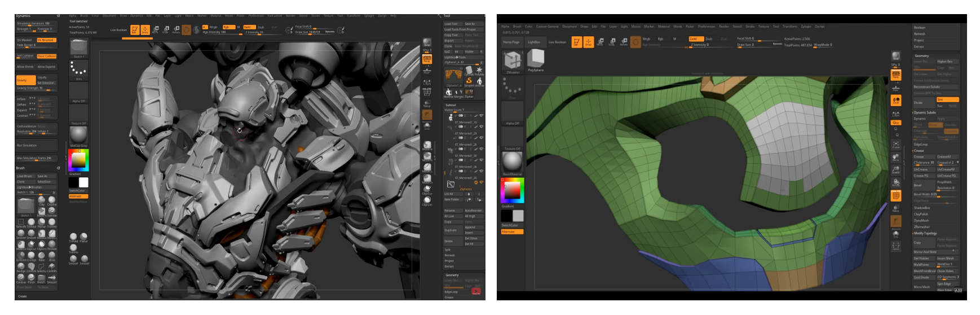Select the PolySphere tool thumbnail
Viewport: 980px width, 315px height.
535,58
